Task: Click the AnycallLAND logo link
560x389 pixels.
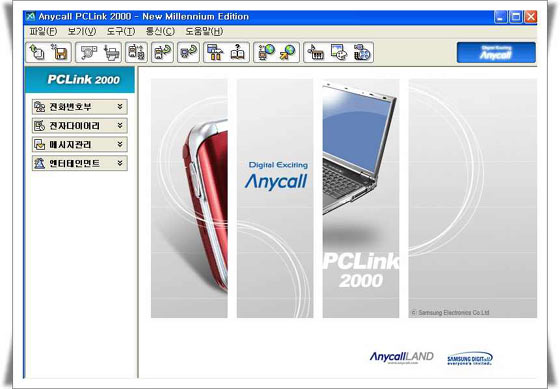Action: click(x=401, y=357)
